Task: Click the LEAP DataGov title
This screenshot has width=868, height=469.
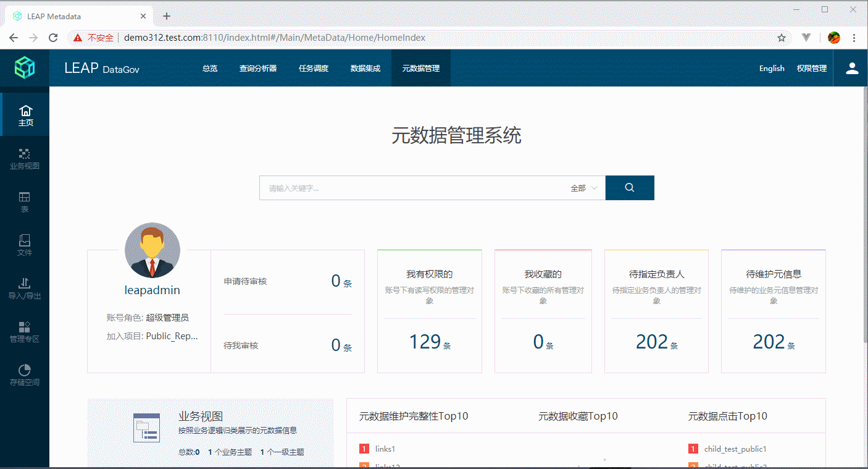Action: click(102, 68)
